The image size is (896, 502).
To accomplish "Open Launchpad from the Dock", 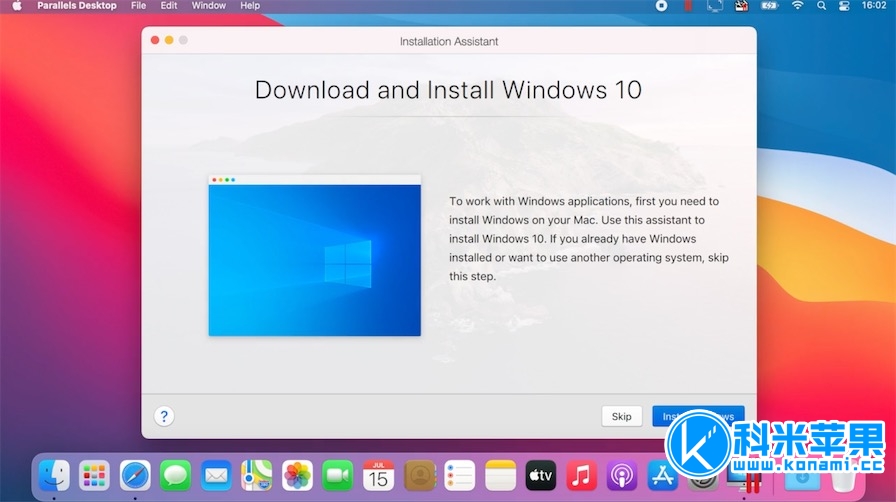I will coord(94,476).
